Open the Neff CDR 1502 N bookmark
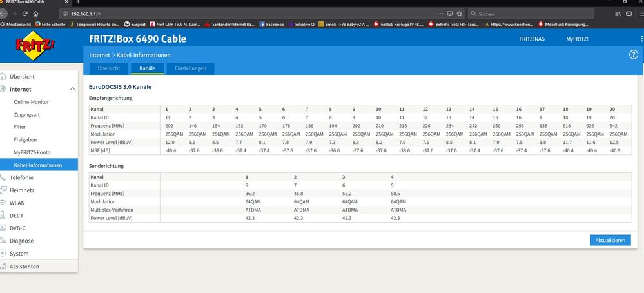The image size is (644, 293). 175,25
